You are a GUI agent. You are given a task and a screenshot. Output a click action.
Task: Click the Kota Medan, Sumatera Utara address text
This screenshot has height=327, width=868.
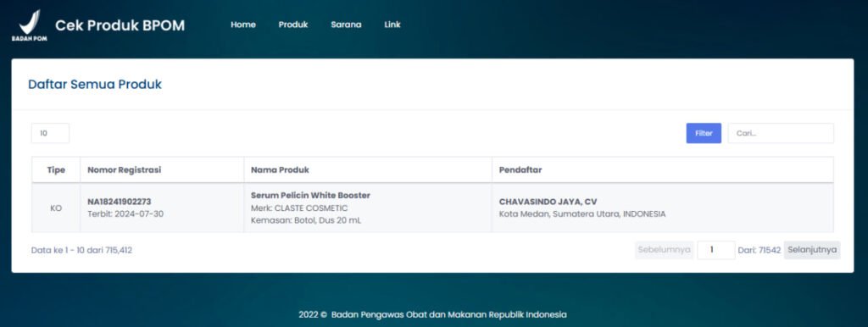coord(582,214)
